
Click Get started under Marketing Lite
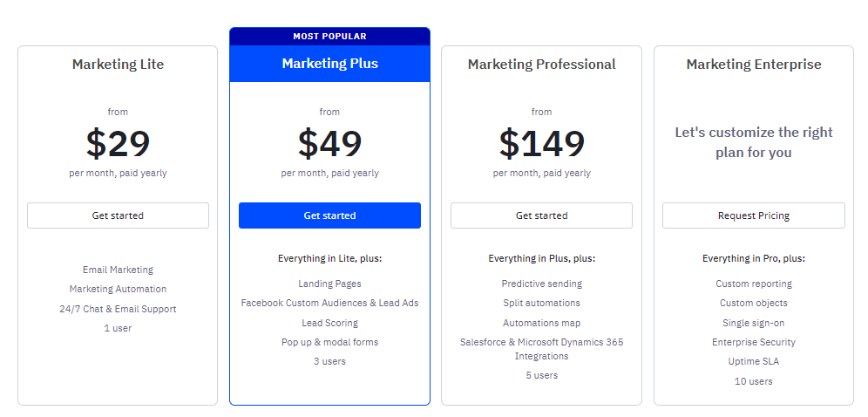118,215
